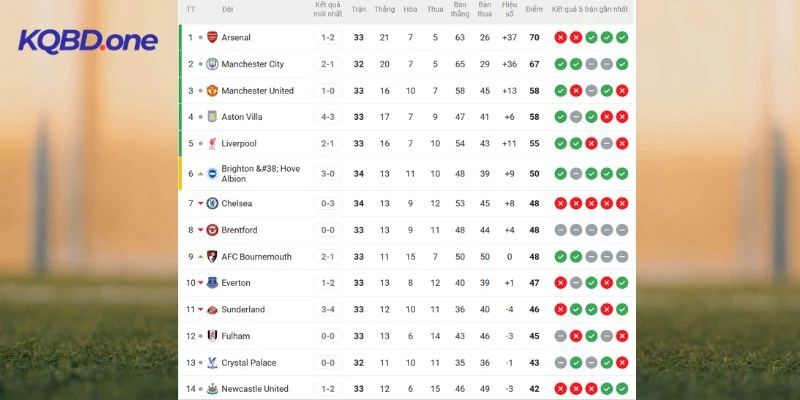Click the Hiệu số column header

click(510, 10)
